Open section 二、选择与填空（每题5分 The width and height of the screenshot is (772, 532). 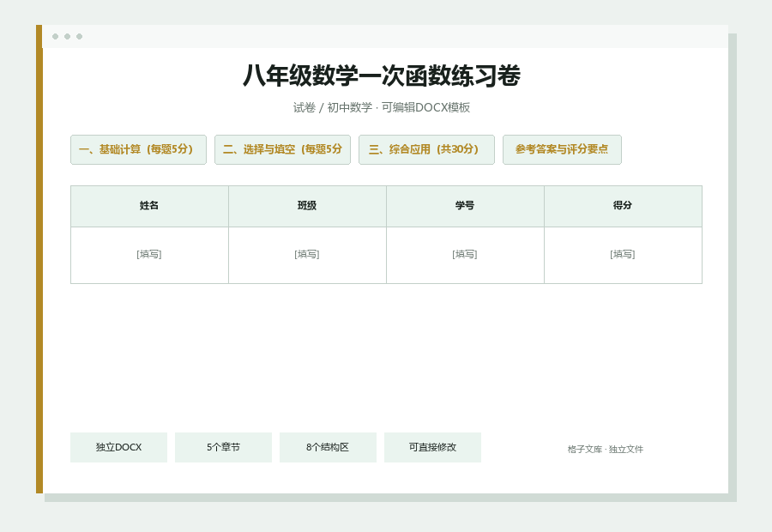click(x=282, y=150)
